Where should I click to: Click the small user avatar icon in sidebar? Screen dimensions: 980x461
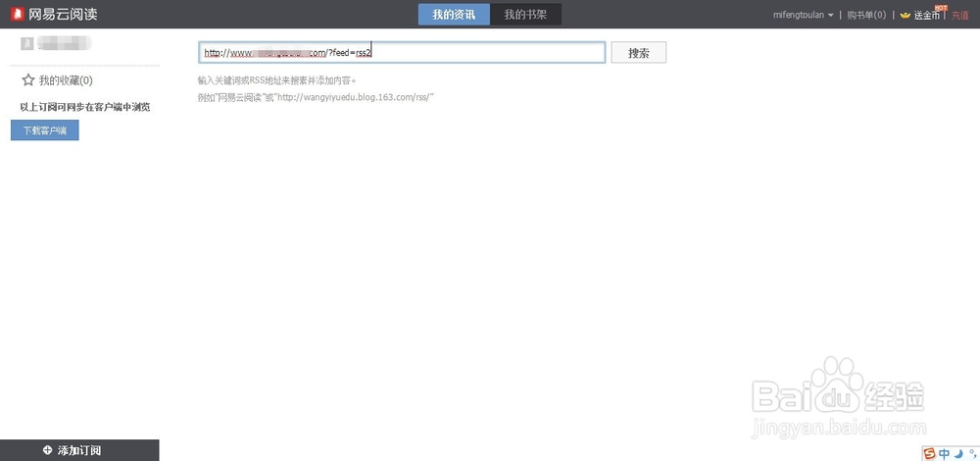[26, 43]
